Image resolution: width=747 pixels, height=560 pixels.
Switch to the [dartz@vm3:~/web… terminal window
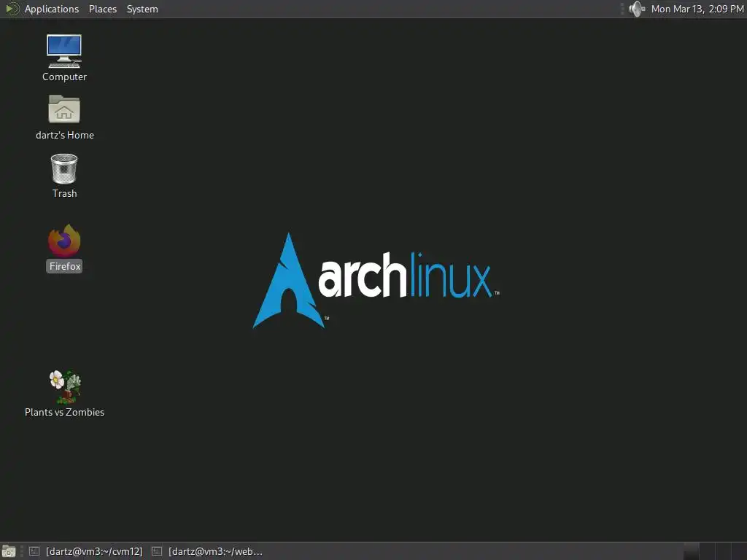point(208,551)
